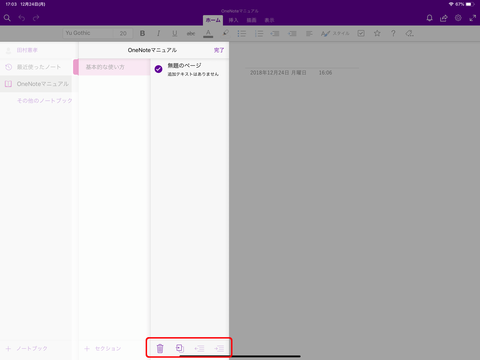
Task: Click the page time 16:06
Action: 325,73
